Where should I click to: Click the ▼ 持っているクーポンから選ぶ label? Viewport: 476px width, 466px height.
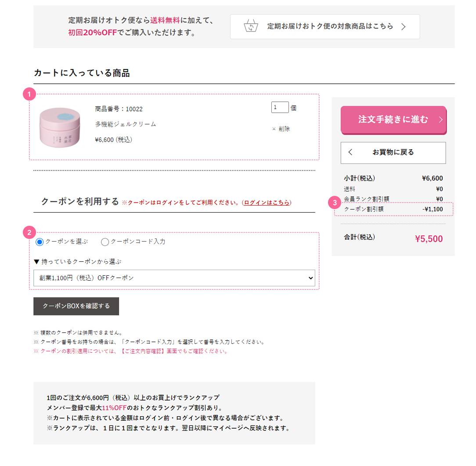pyautogui.click(x=77, y=262)
